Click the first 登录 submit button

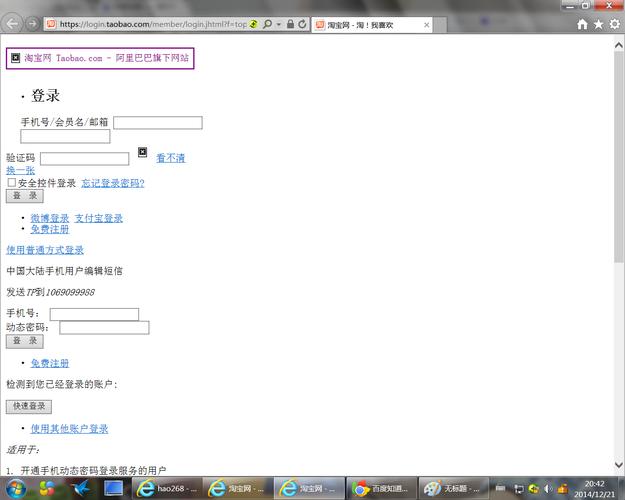(25, 196)
